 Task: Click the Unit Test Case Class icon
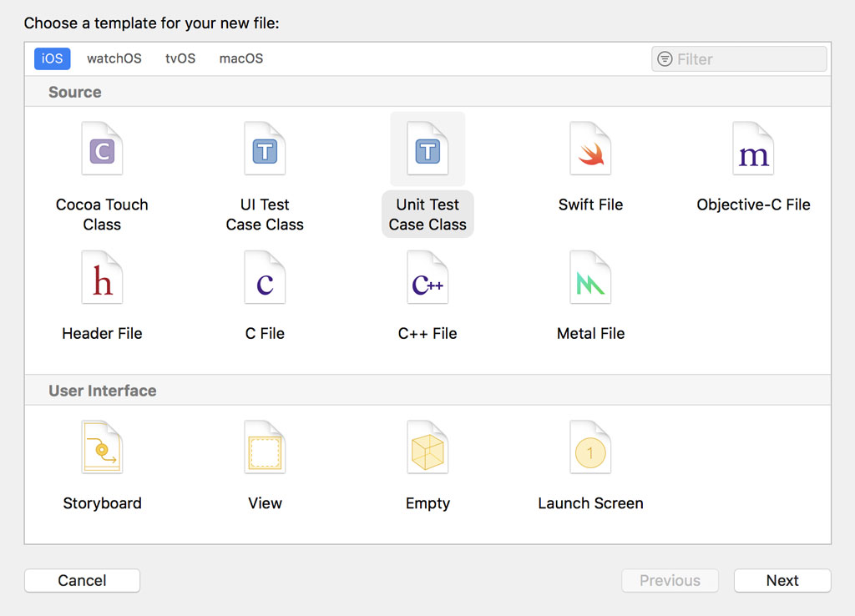click(x=427, y=149)
